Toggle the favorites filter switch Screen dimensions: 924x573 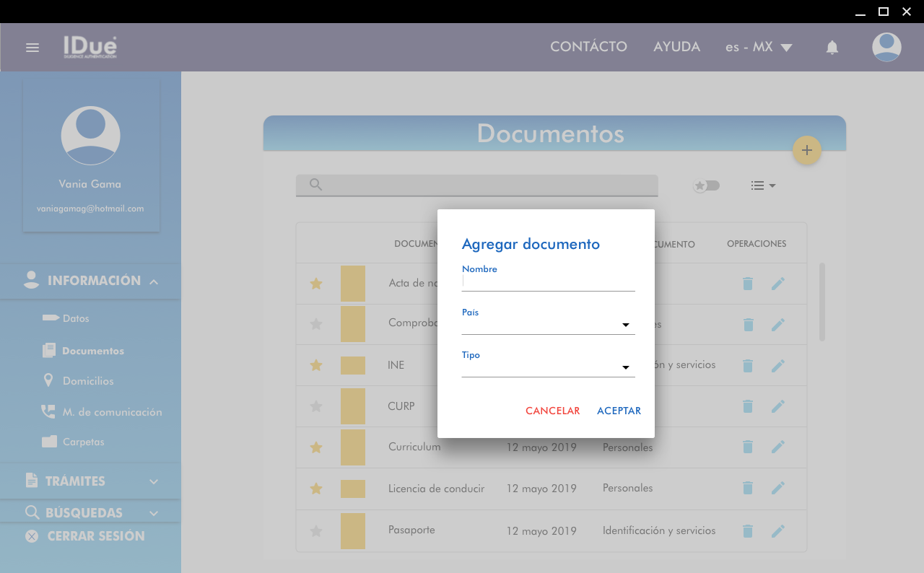click(x=706, y=185)
